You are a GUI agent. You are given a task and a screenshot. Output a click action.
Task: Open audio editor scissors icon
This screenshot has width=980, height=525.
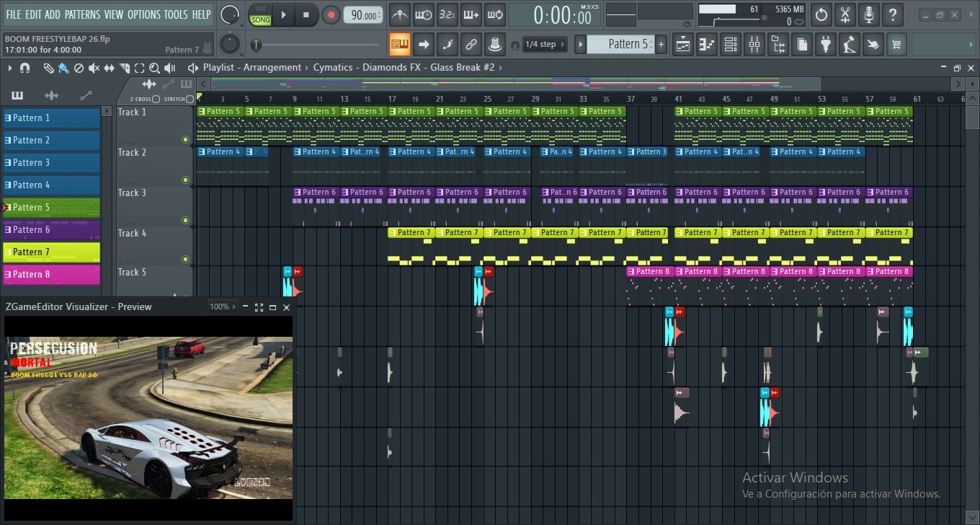[x=845, y=14]
